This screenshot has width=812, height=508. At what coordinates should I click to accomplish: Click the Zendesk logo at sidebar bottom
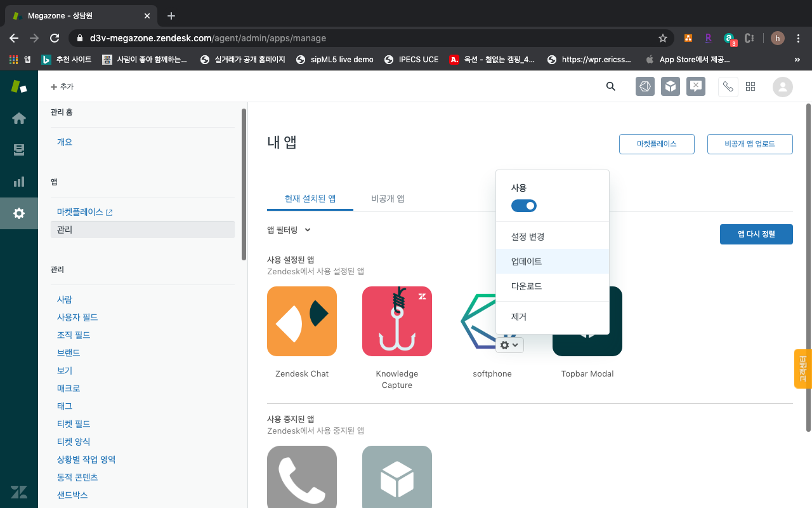tap(19, 491)
